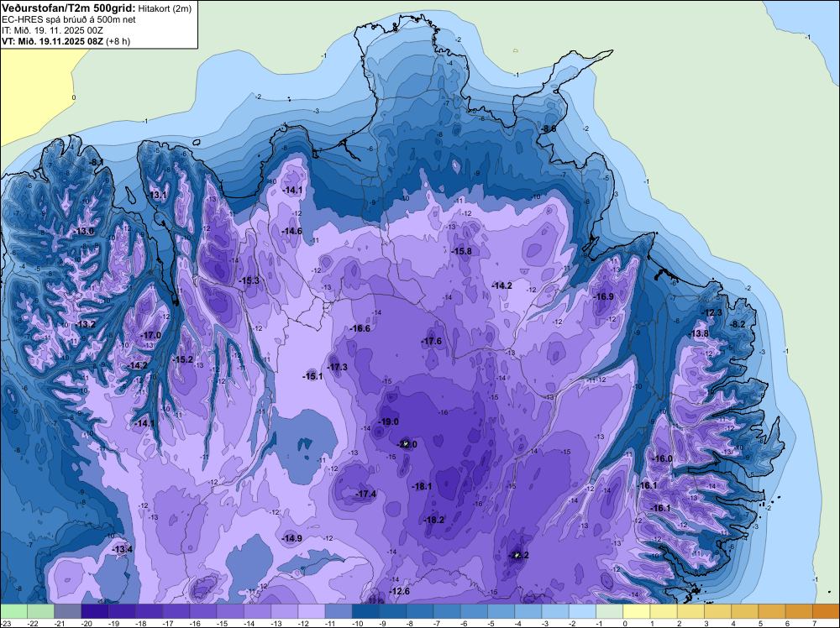Click the light green legend swatch labeled -23
Viewport: 840px width, 628px height.
[13, 611]
